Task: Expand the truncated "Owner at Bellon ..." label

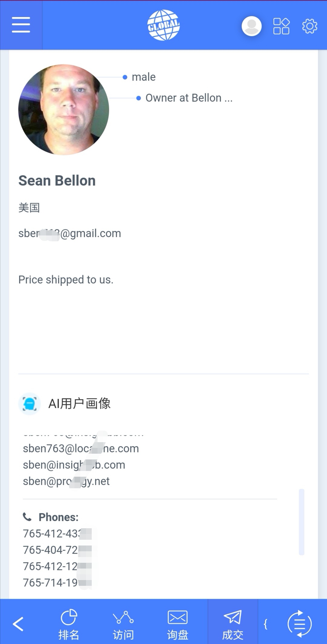Action: (x=189, y=98)
